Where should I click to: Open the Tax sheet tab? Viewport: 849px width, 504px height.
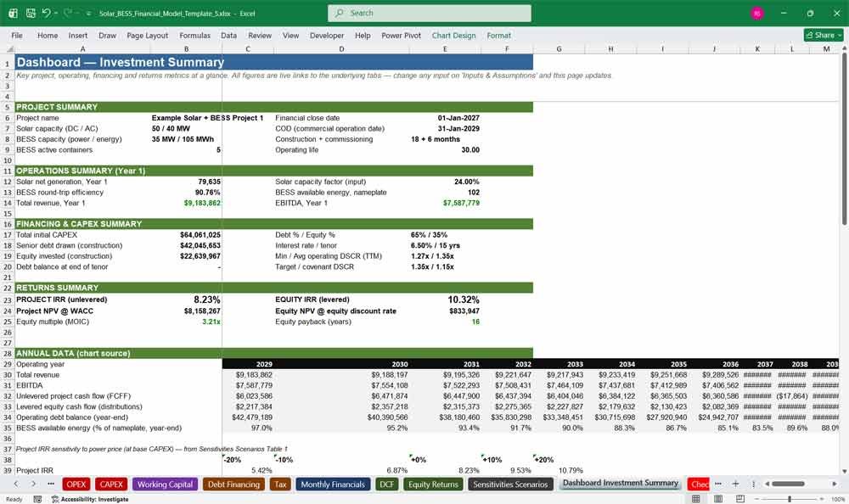pos(280,484)
